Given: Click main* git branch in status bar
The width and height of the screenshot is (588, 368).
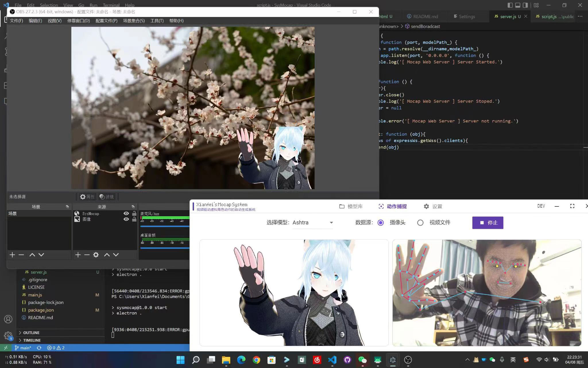Looking at the screenshot, I should click(23, 348).
